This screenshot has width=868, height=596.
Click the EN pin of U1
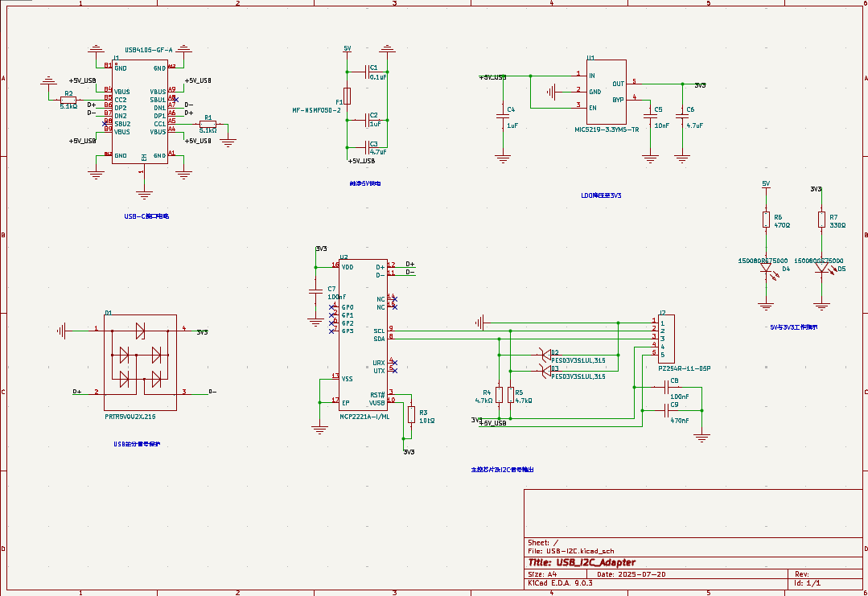click(593, 108)
